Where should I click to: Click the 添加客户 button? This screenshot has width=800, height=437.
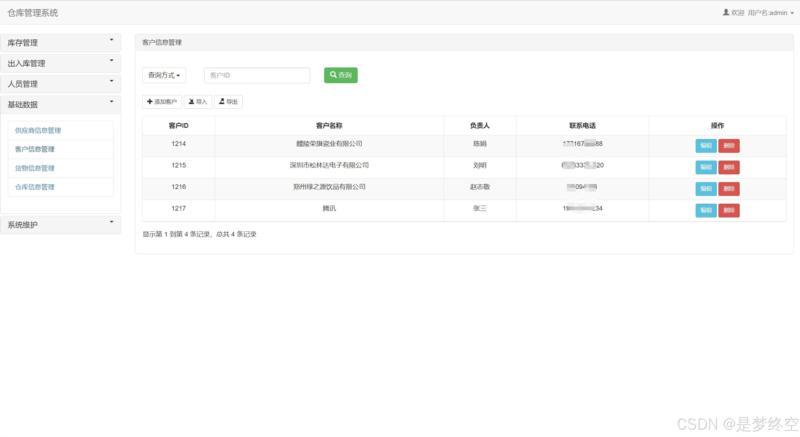162,101
